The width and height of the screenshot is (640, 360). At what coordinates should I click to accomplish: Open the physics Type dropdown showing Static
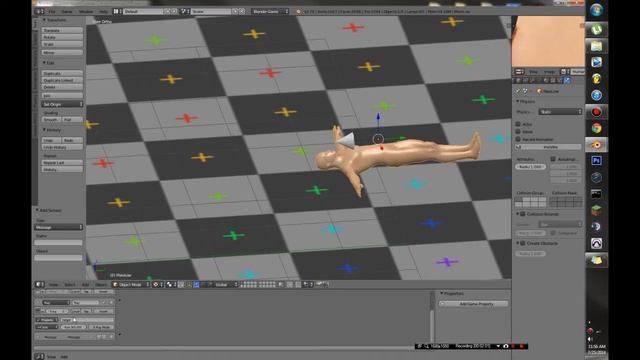pos(560,111)
